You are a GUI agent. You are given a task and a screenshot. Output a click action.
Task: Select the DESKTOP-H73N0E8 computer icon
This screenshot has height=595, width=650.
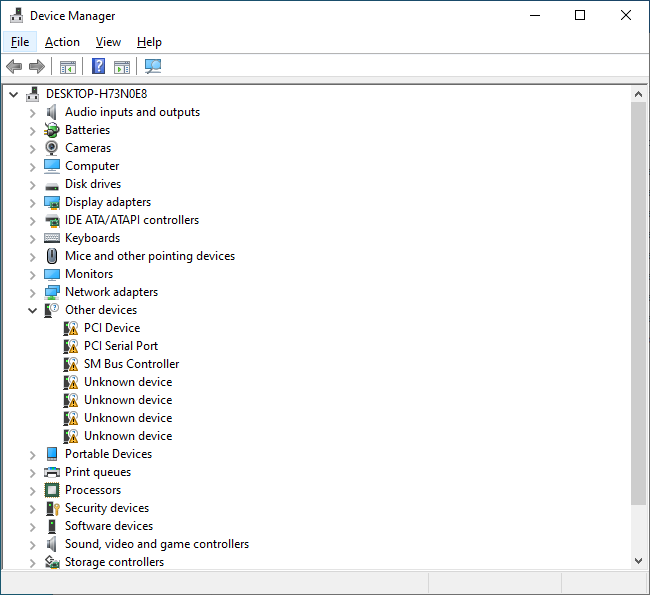click(33, 95)
